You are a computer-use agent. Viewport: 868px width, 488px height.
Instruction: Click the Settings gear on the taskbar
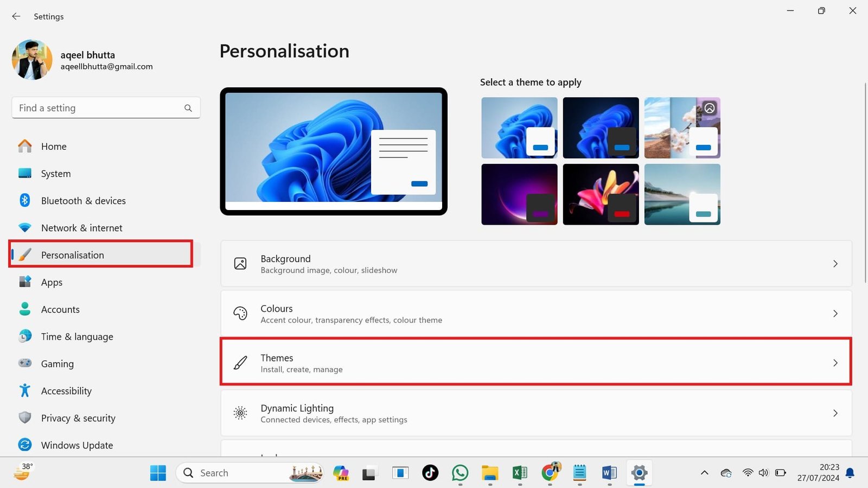coord(639,473)
